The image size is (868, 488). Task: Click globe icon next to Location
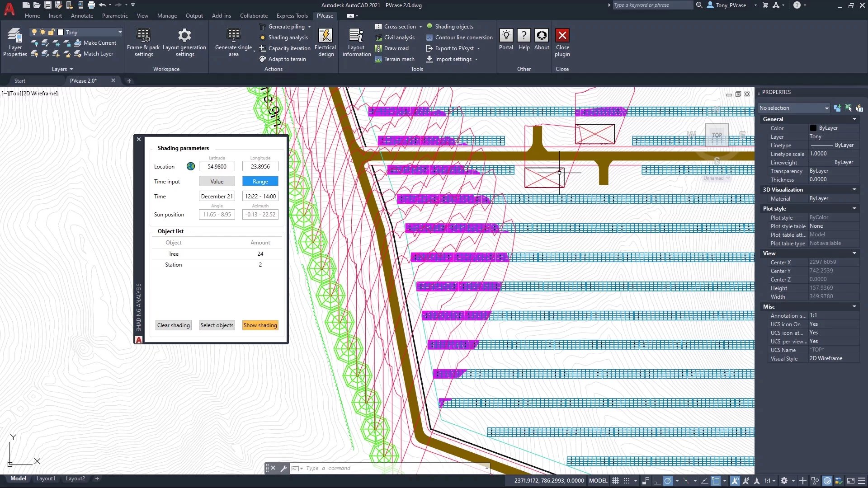191,166
